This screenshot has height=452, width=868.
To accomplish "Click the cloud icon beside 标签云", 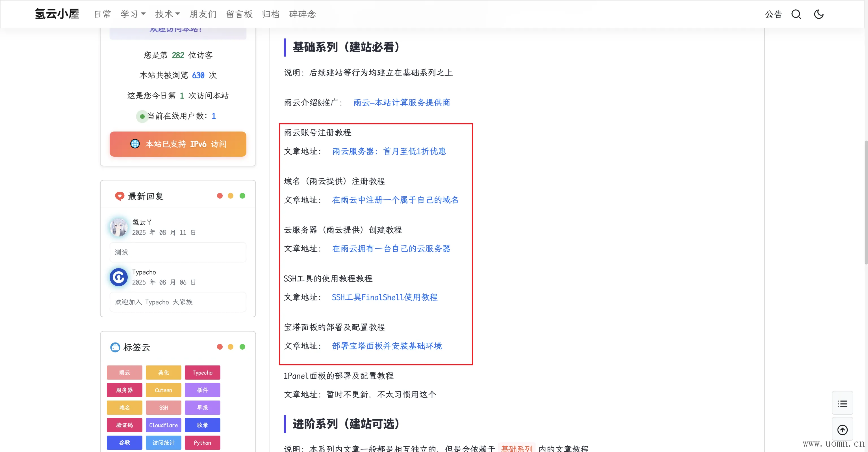I will [x=115, y=347].
